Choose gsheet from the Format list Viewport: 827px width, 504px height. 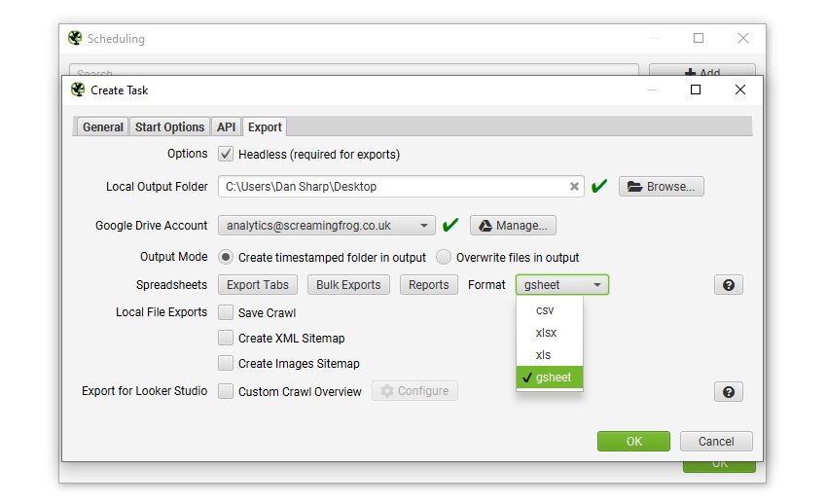[x=550, y=377]
